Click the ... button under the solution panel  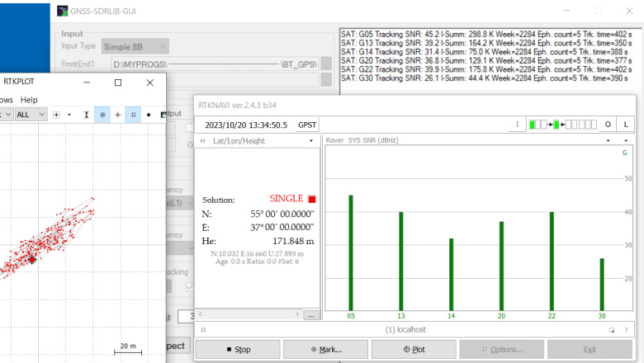[311, 315]
